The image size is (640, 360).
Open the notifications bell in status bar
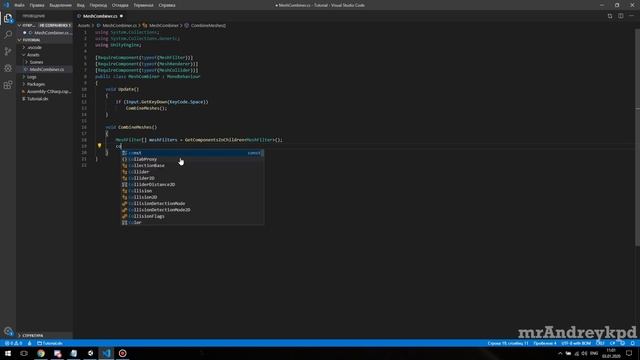coord(632,343)
